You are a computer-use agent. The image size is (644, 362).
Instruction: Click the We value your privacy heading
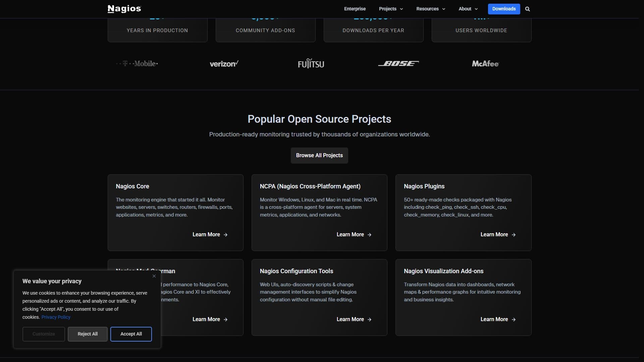tap(52, 281)
